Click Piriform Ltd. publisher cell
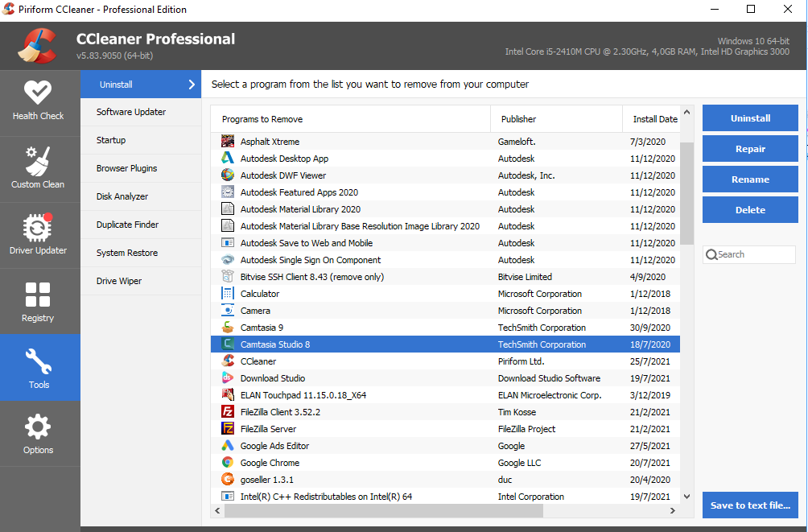Viewport: 808px width, 532px height. (x=521, y=361)
